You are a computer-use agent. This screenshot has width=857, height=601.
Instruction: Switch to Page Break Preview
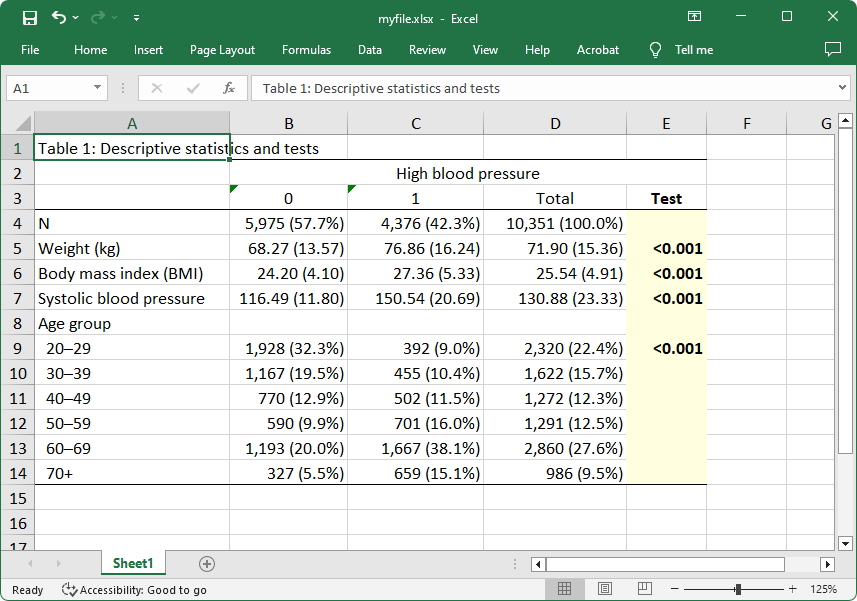click(x=643, y=589)
